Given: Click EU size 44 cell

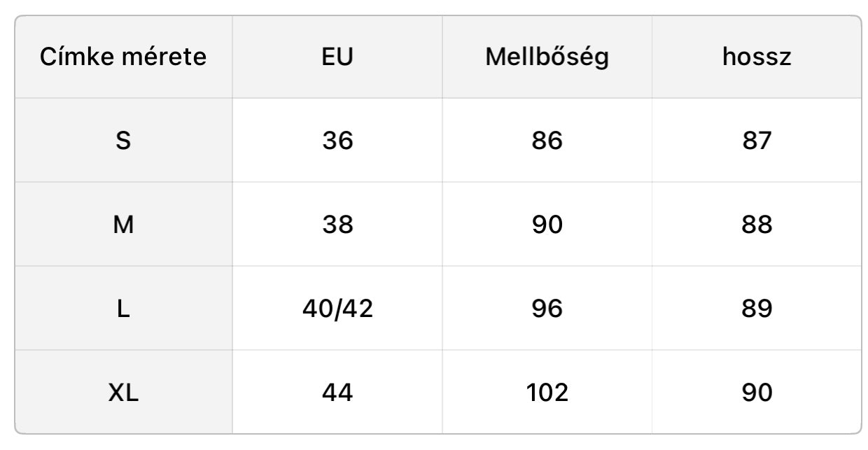Looking at the screenshot, I should [x=337, y=393].
